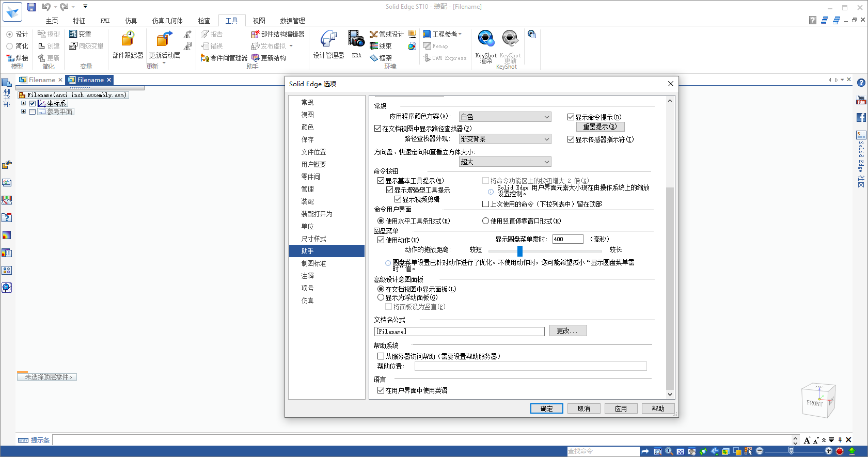
Task: Open the steering wheel size 超大 dropdown
Action: coord(505,162)
